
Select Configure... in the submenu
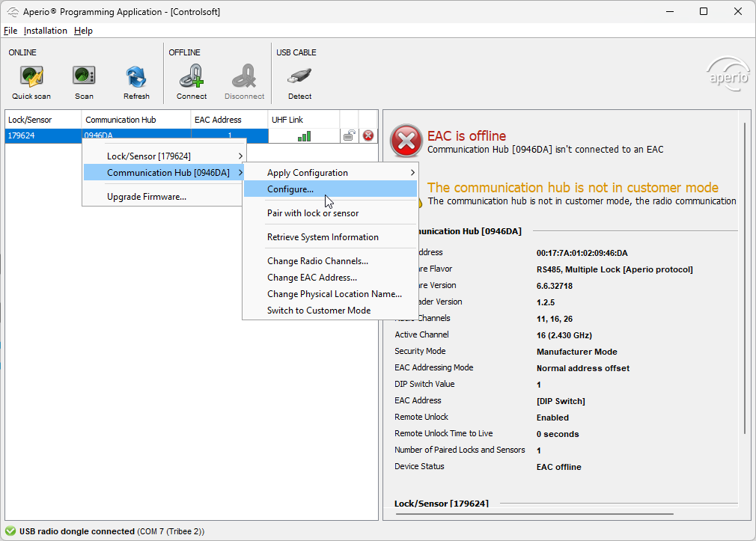pos(330,189)
